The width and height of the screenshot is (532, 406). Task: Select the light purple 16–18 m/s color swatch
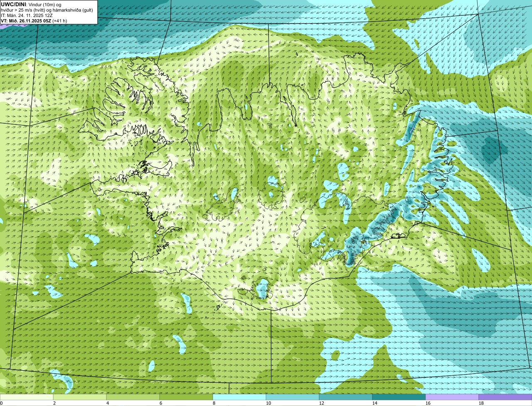pos(452,397)
